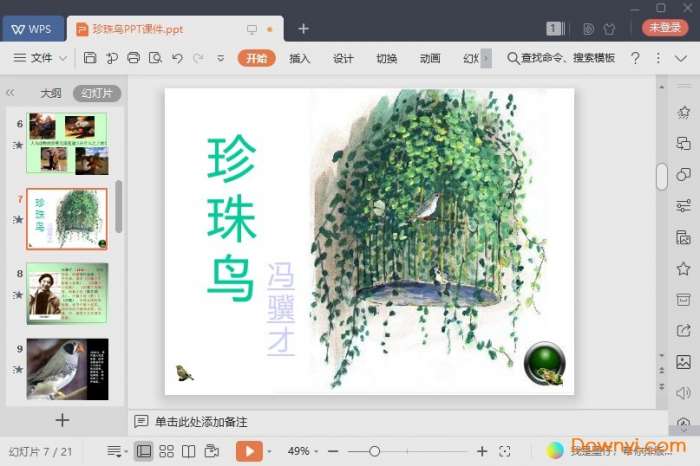700x466 pixels.
Task: Start slideshow with orange play button
Action: click(x=249, y=451)
